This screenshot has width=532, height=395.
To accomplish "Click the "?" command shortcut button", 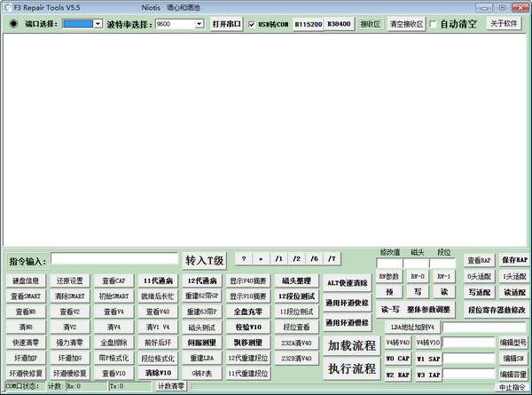I will (243, 258).
